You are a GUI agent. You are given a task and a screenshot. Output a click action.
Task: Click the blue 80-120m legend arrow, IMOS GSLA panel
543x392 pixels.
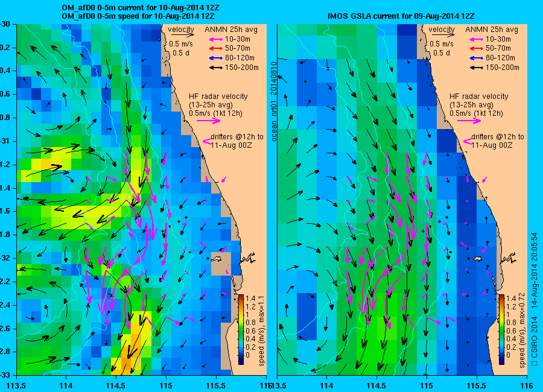(476, 58)
